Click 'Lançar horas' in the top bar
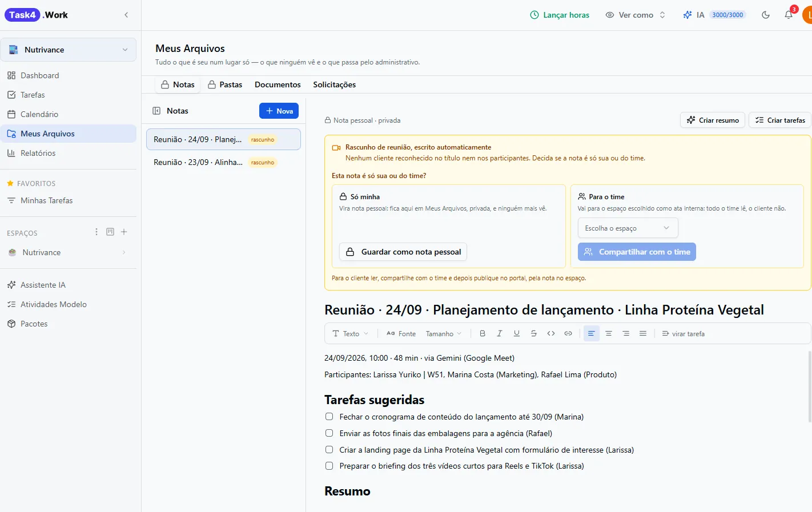 tap(560, 15)
